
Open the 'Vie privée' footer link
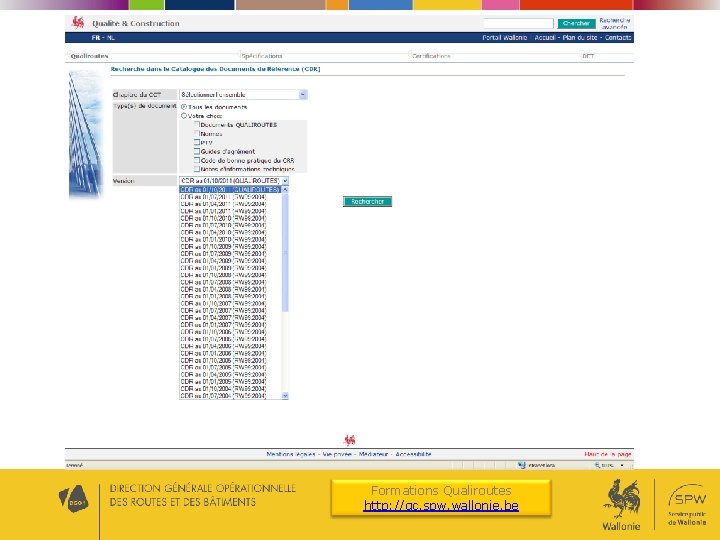tap(337, 454)
